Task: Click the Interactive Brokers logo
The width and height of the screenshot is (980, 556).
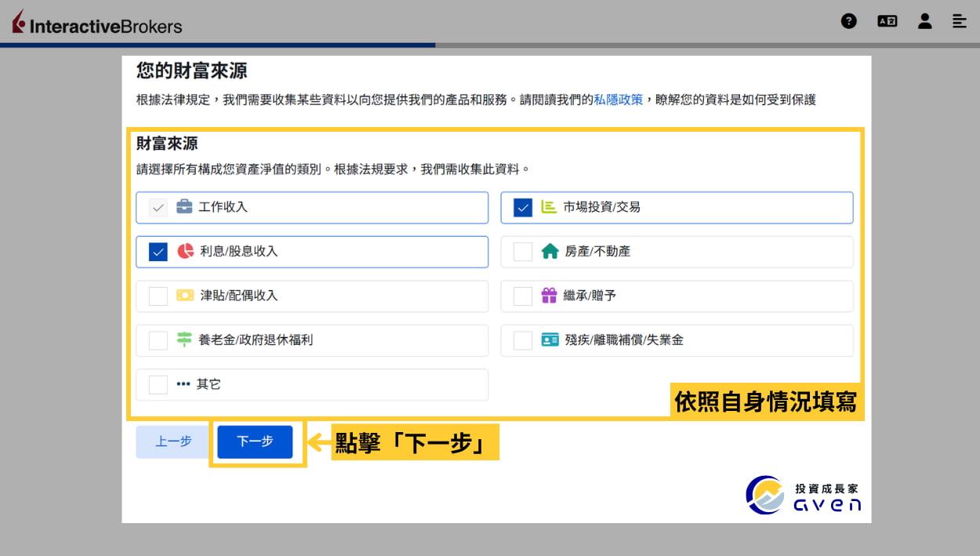Action: click(97, 23)
